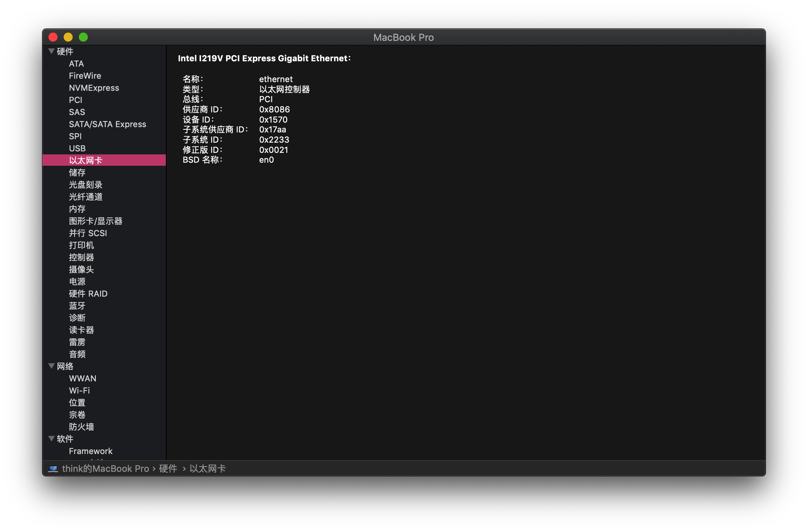Select 图形卡/显示器 in the sidebar

(x=95, y=221)
